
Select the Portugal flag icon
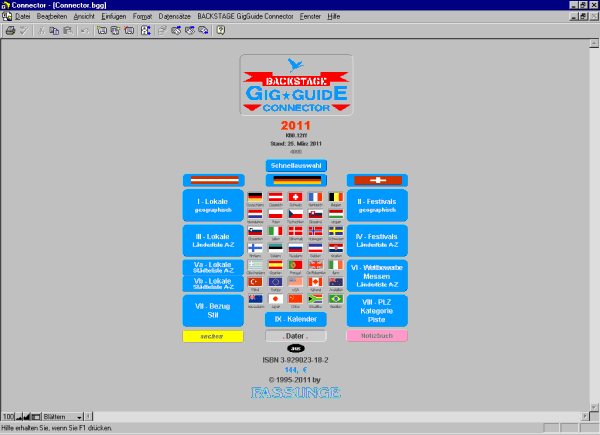(295, 265)
